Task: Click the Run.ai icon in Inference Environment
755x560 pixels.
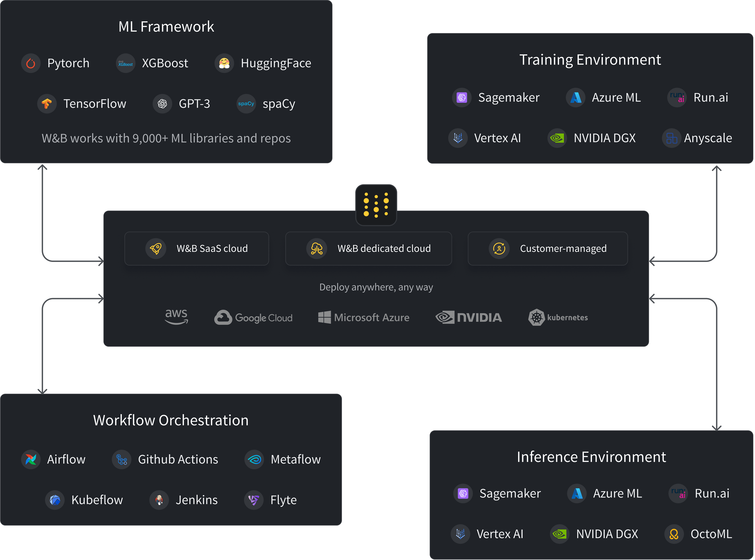Action: point(678,493)
